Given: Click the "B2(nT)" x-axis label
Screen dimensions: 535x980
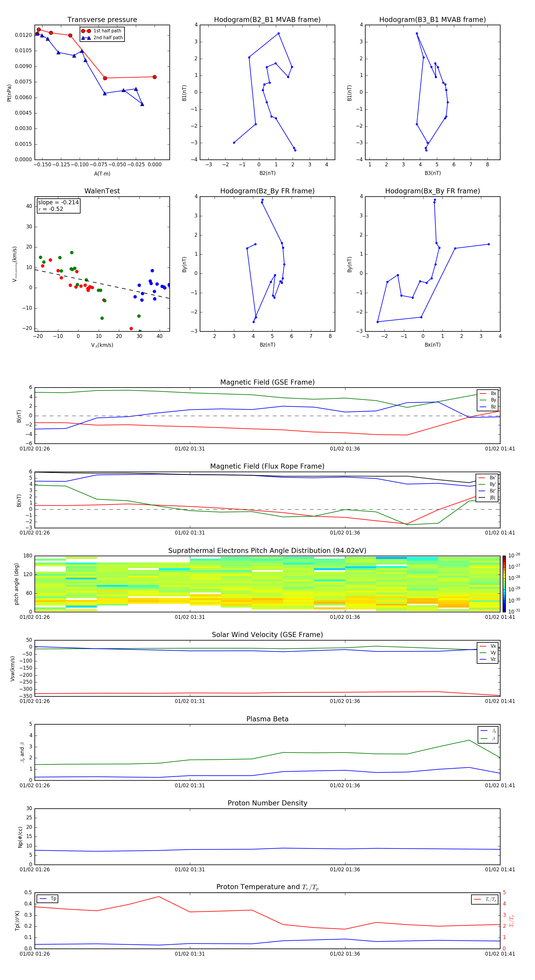Looking at the screenshot, I should coord(267,173).
